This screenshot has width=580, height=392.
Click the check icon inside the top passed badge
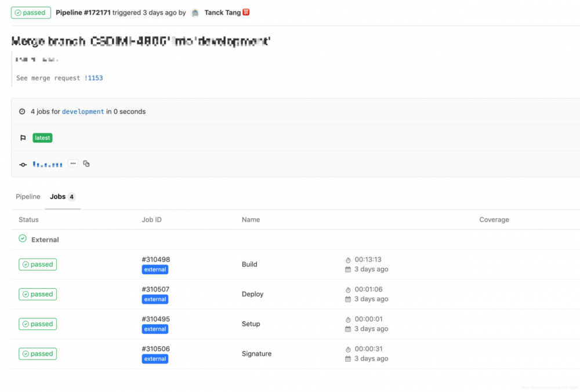coord(17,12)
